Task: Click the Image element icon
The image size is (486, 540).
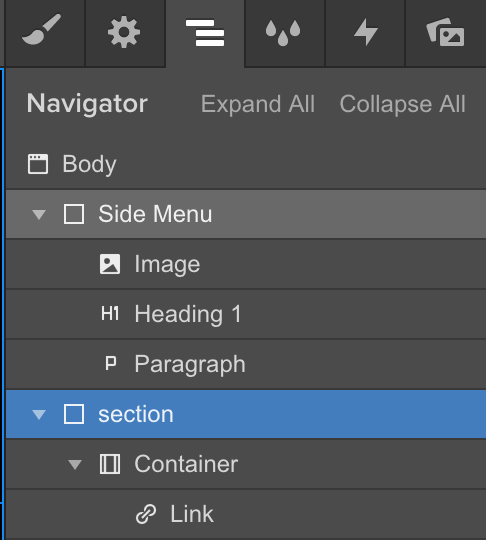Action: 110,264
